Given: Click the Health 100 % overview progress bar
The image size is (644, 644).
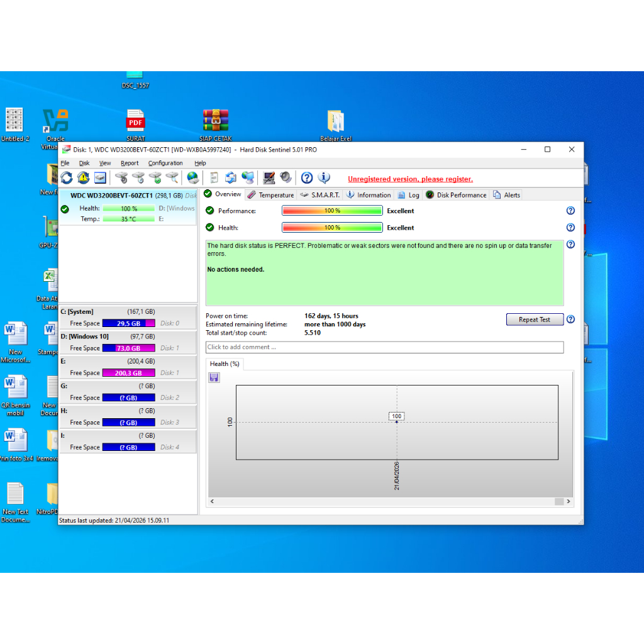Looking at the screenshot, I should coord(332,228).
